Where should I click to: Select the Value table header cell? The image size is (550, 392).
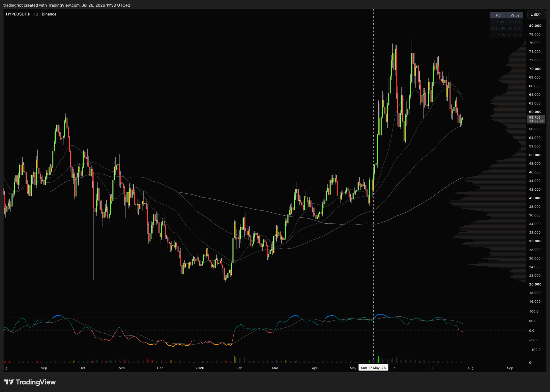pyautogui.click(x=515, y=15)
